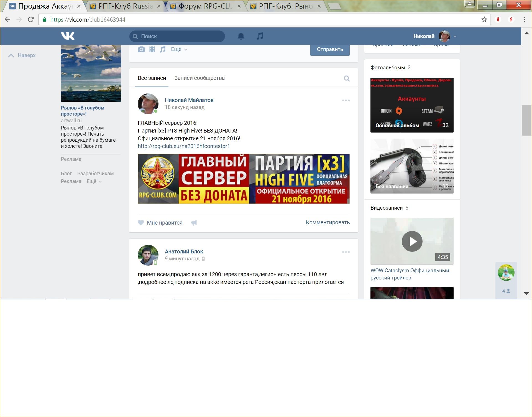The width and height of the screenshot is (532, 417).
Task: Click the Chrome profile icon in the title bar
Action: (x=470, y=4)
